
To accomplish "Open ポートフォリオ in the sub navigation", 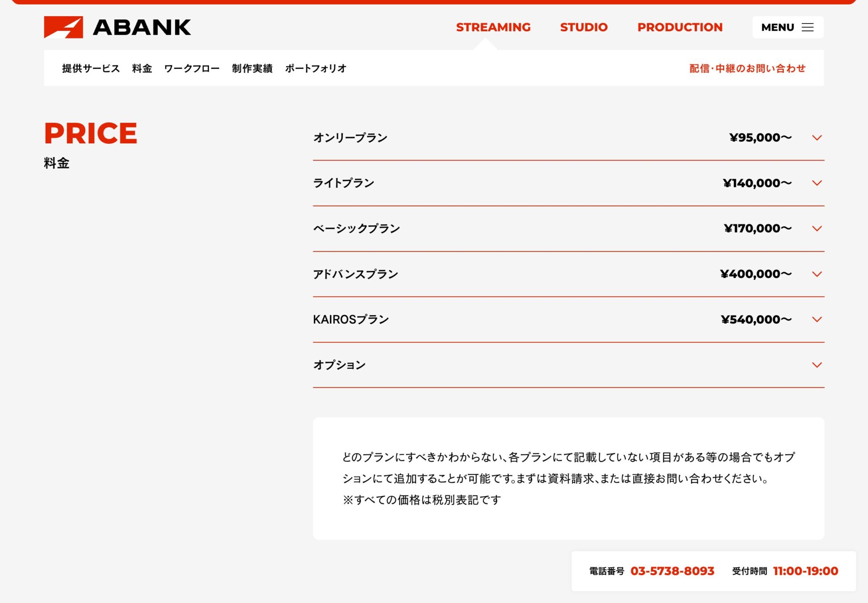I will (316, 68).
